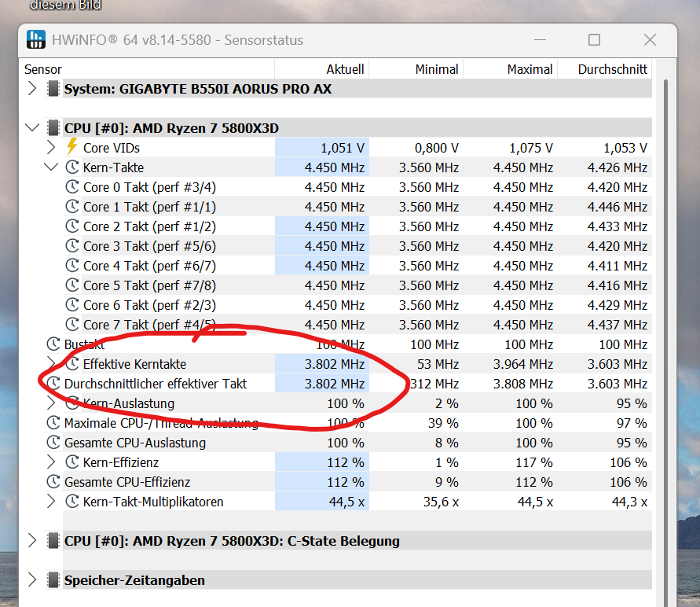Click the Maximale CPU-/Thread-Auslastung minimum 39 %
Image resolution: width=700 pixels, height=607 pixels.
tap(443, 423)
